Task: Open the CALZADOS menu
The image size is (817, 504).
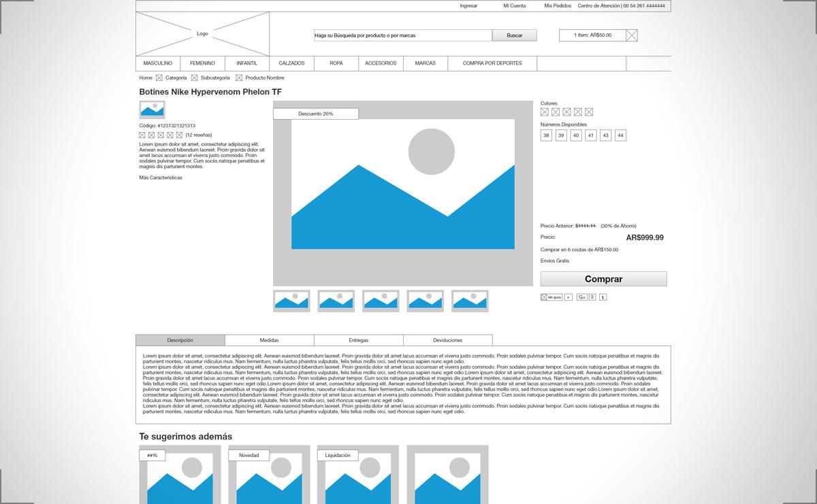Action: (292, 63)
